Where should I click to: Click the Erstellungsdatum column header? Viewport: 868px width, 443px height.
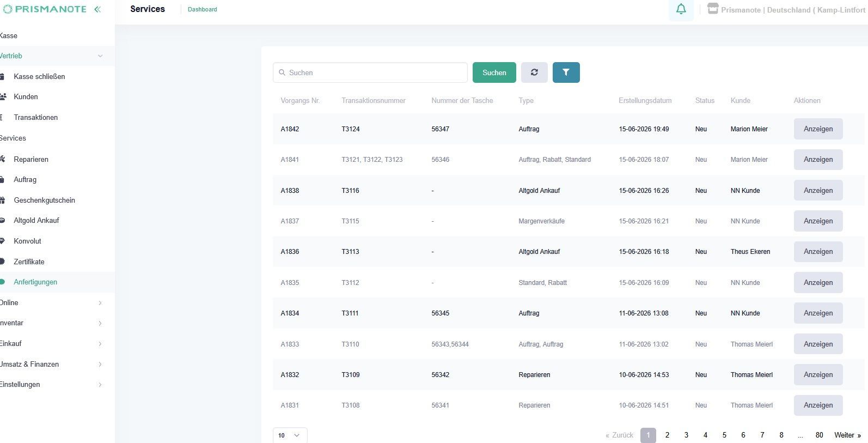pyautogui.click(x=645, y=101)
